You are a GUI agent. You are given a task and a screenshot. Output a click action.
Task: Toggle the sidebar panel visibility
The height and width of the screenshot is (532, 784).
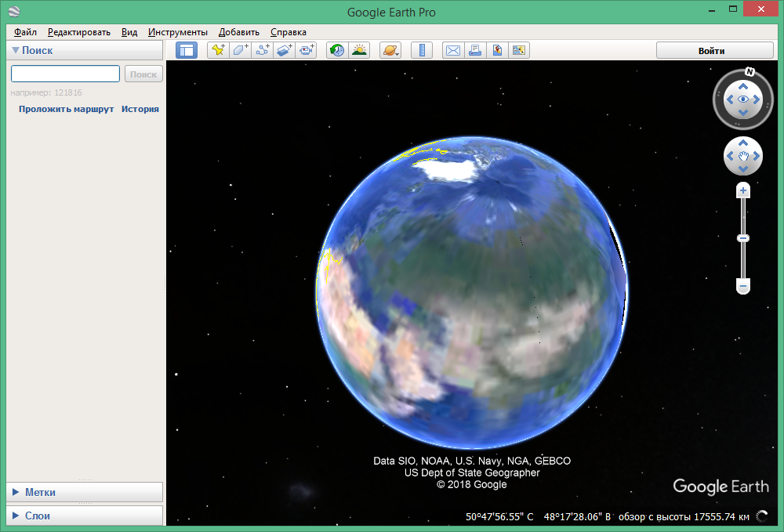[186, 49]
